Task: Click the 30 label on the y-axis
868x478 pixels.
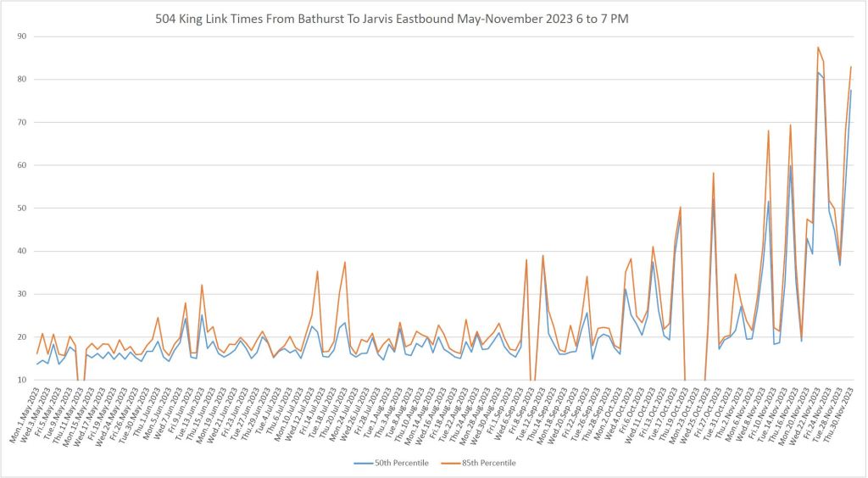Action: pos(20,294)
